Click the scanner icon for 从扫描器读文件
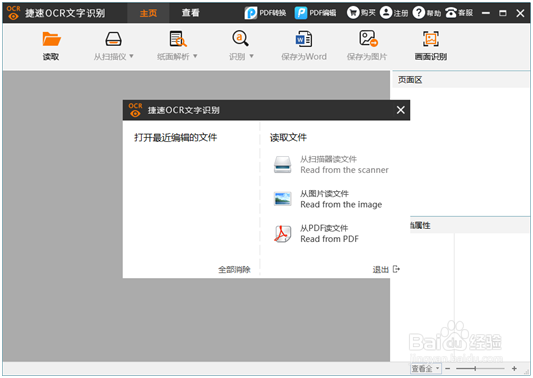533x378 pixels. click(282, 165)
